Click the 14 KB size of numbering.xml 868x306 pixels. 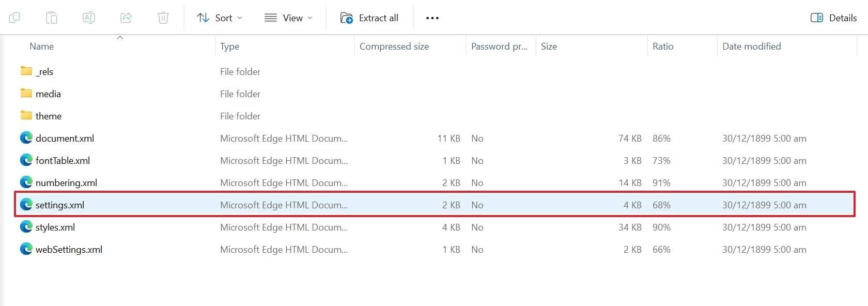pyautogui.click(x=630, y=182)
